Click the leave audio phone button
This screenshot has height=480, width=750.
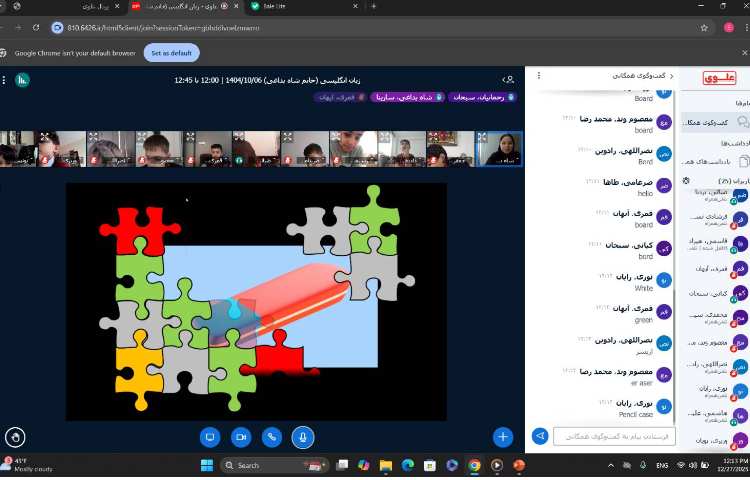pyautogui.click(x=270, y=437)
